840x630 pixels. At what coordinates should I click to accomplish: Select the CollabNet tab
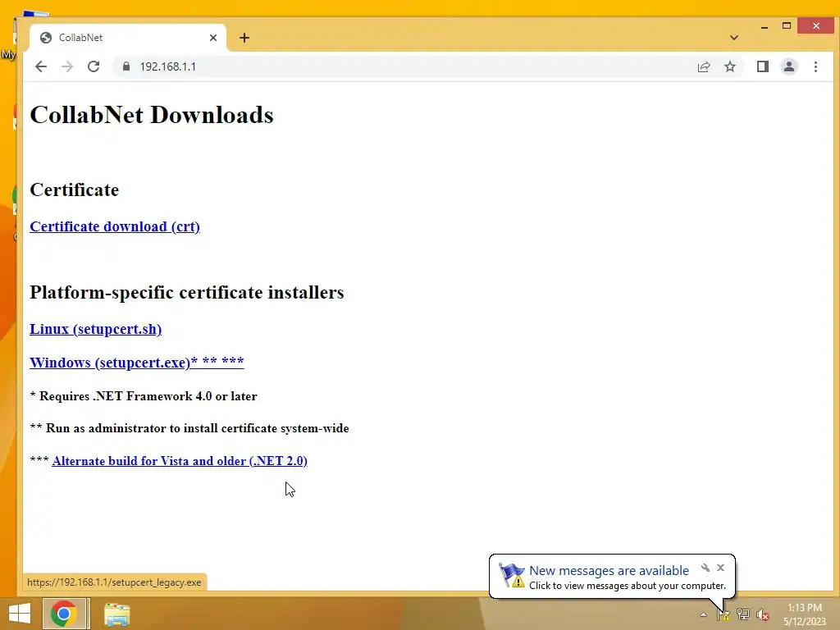pos(127,38)
